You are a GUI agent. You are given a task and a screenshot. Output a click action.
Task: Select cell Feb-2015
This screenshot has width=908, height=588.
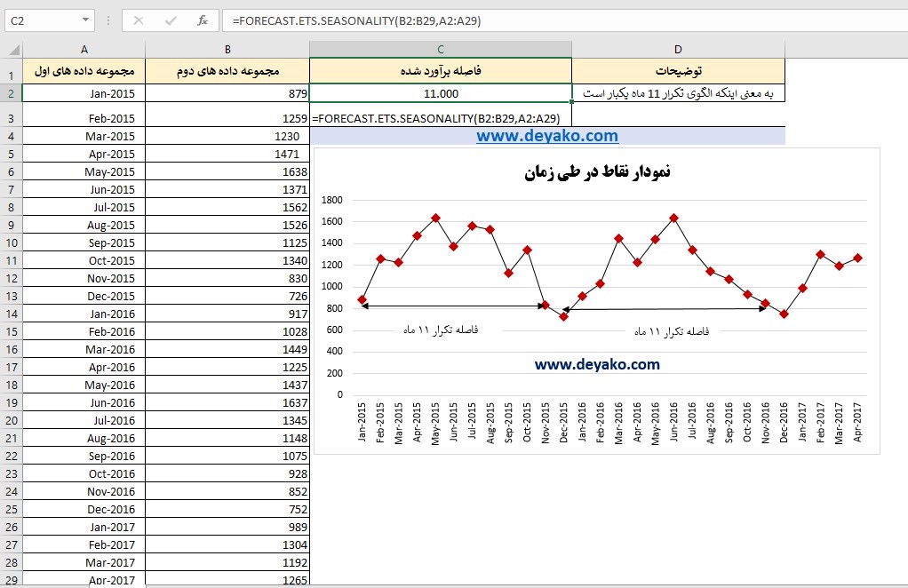(x=84, y=115)
